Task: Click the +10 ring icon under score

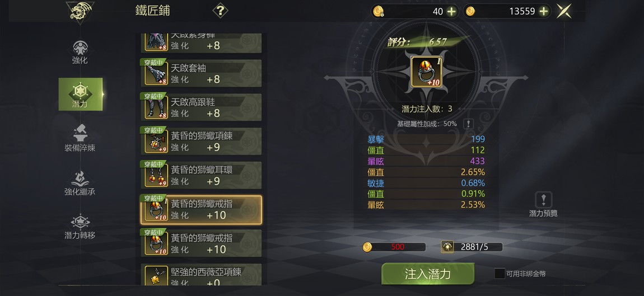Action: 426,72
